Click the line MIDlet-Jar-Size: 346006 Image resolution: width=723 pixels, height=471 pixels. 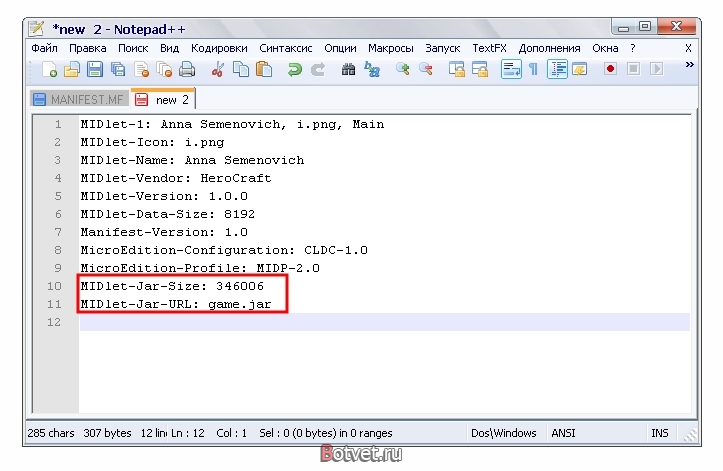(x=172, y=286)
